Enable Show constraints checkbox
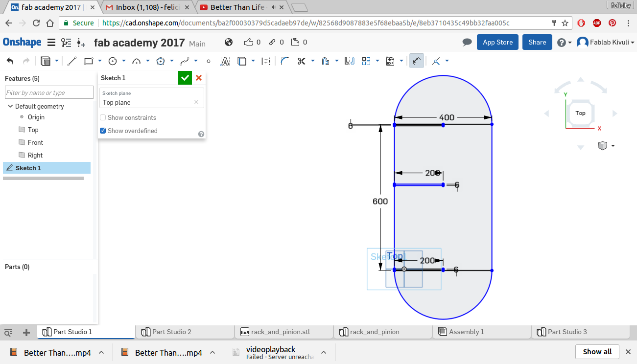The height and width of the screenshot is (364, 637). point(103,117)
